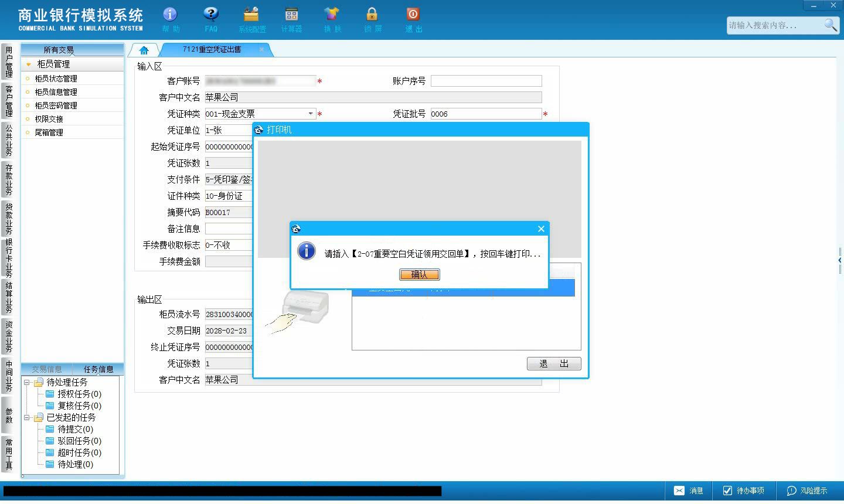Click the 交易日期 value 2028-02-23
Image resolution: width=844 pixels, height=504 pixels.
(x=229, y=331)
